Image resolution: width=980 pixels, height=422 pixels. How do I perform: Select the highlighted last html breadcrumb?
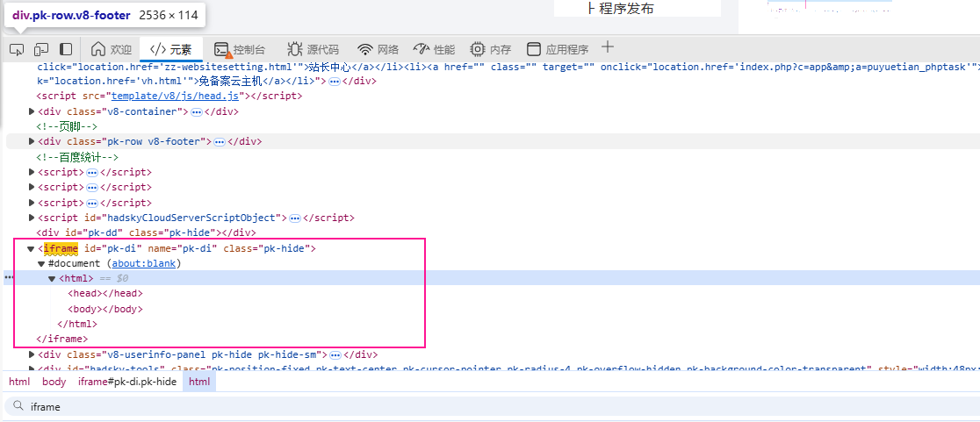coord(199,382)
